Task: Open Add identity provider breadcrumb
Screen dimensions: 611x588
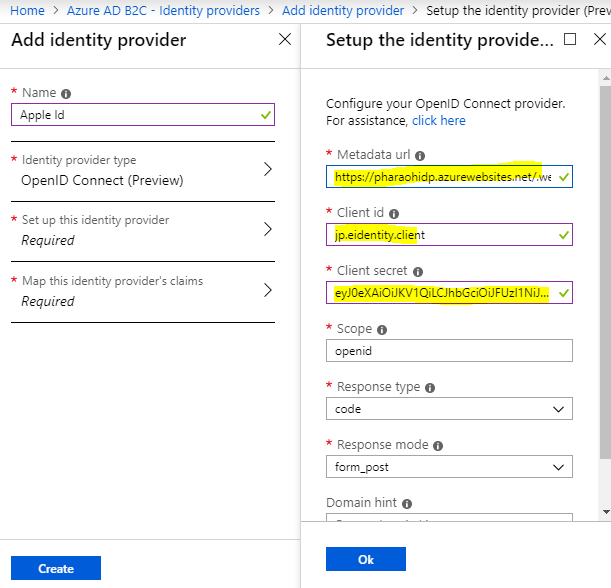Action: [343, 11]
